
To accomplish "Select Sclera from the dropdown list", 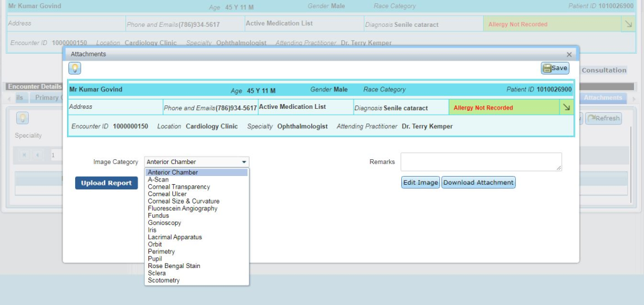I will coord(197,273).
